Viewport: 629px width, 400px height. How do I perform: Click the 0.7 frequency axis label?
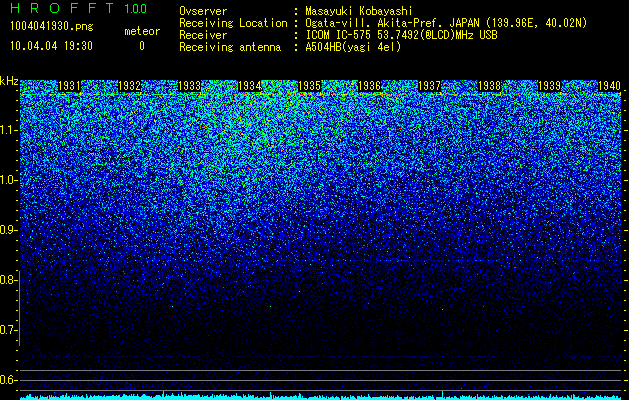tap(8, 330)
